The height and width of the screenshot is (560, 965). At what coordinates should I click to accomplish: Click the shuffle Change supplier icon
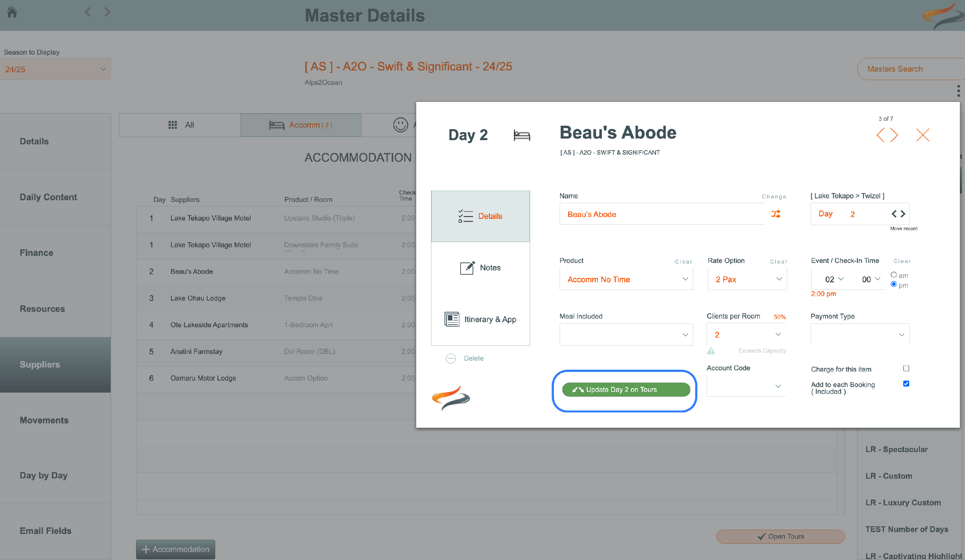click(x=776, y=214)
